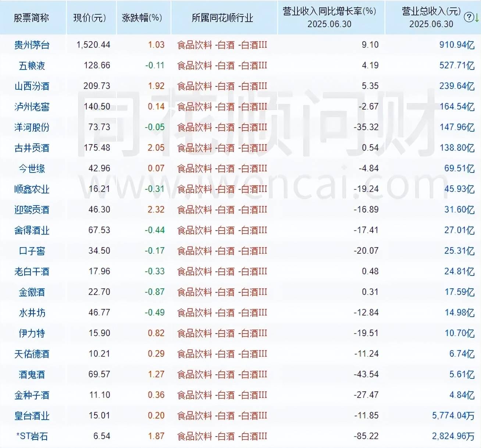Select price 1,520.44 for 贵州茅台
The image size is (481, 448).
tap(93, 45)
